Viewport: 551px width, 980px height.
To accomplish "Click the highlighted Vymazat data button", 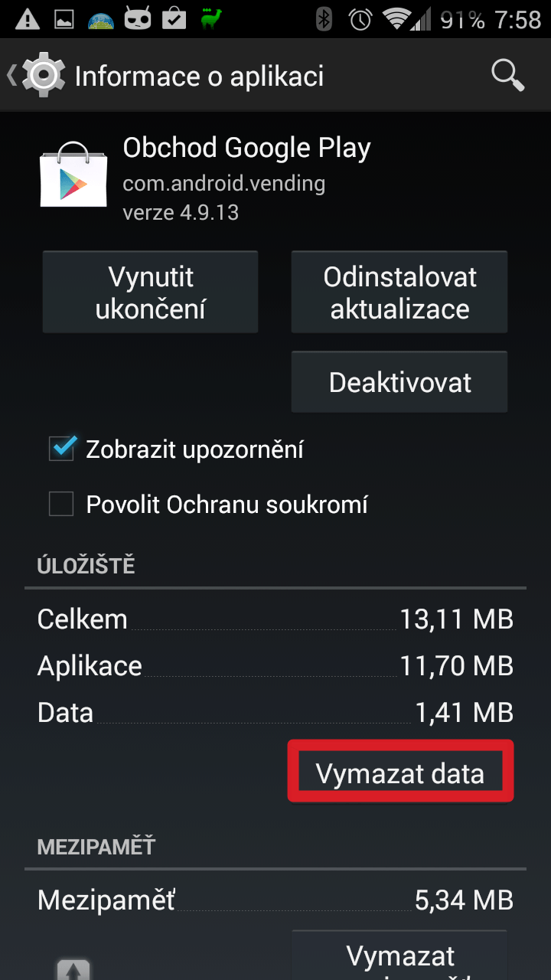I will pyautogui.click(x=400, y=772).
